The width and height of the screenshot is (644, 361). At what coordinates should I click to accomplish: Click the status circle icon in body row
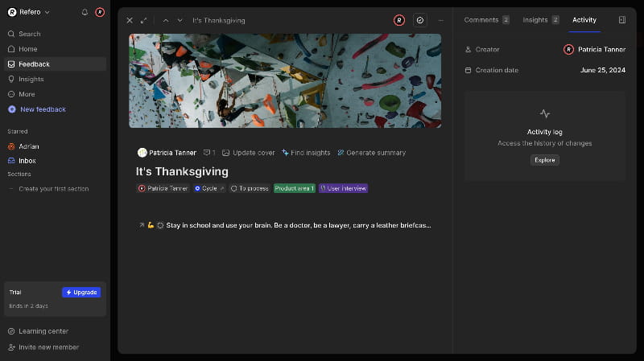160,225
